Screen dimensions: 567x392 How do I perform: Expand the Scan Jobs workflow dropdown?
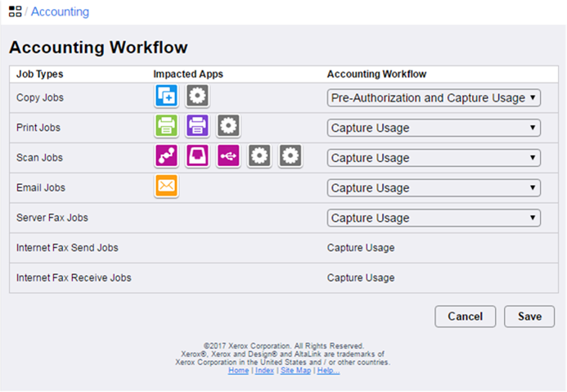(434, 158)
